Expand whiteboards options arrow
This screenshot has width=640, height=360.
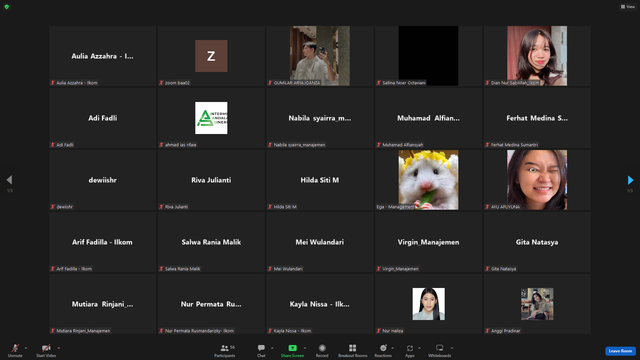point(452,348)
